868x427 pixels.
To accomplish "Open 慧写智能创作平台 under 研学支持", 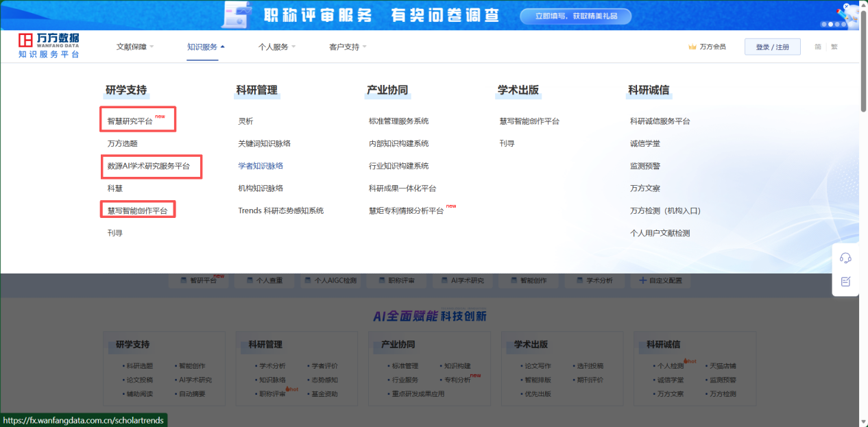I will pyautogui.click(x=137, y=211).
